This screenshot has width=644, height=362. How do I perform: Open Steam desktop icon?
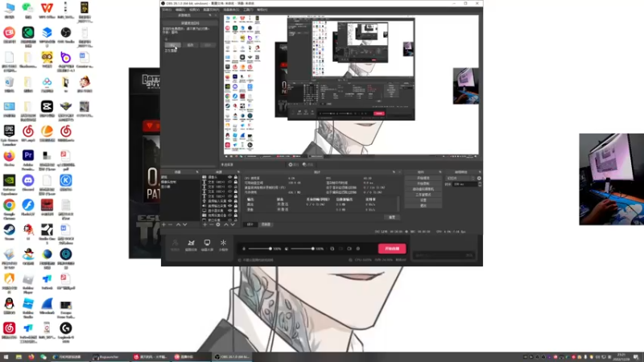pos(9,232)
